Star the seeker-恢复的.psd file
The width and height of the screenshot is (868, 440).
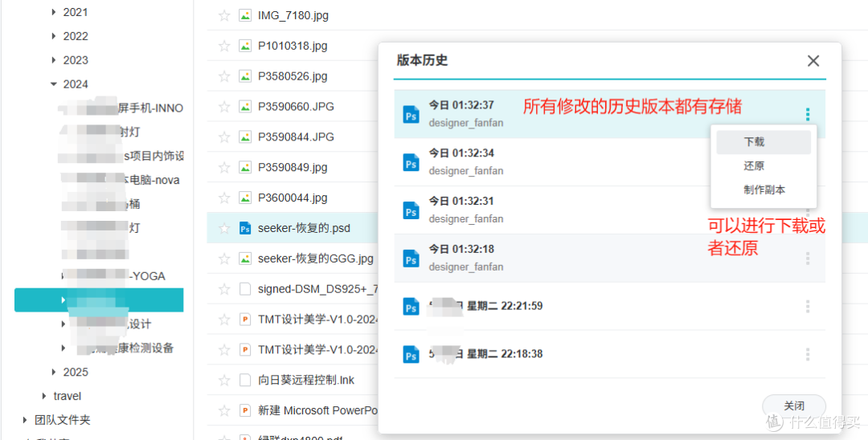click(x=224, y=228)
